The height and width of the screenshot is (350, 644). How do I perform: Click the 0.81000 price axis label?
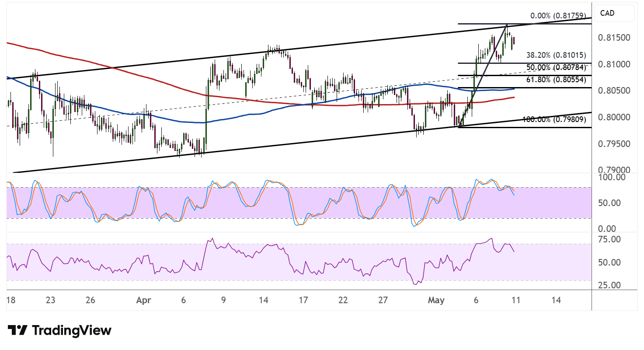click(x=615, y=64)
